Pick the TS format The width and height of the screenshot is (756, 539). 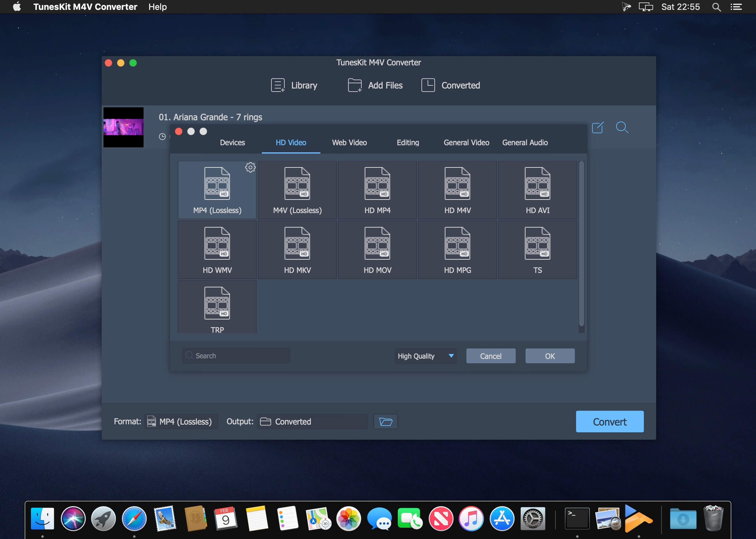538,249
